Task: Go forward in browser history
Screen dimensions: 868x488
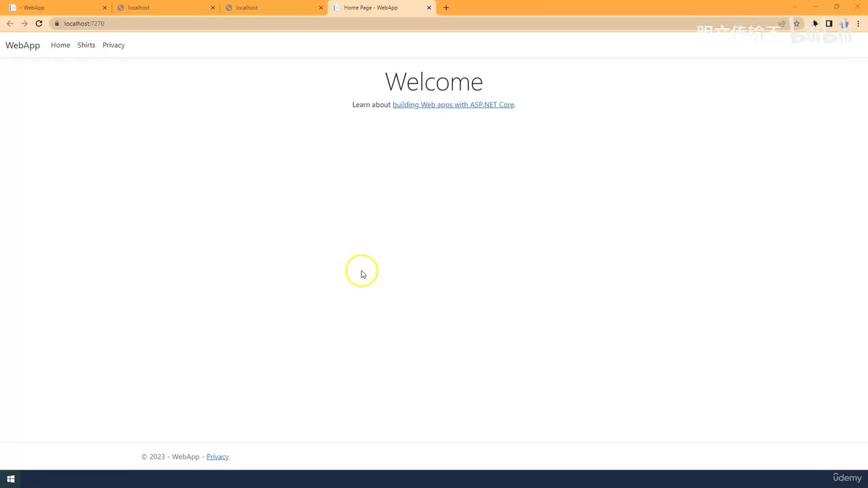Action: [24, 24]
